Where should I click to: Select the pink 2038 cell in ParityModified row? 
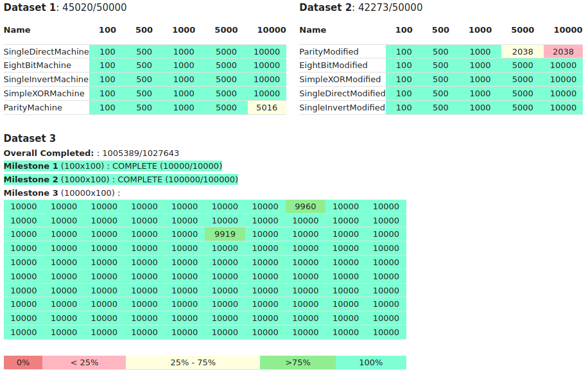[x=563, y=52]
